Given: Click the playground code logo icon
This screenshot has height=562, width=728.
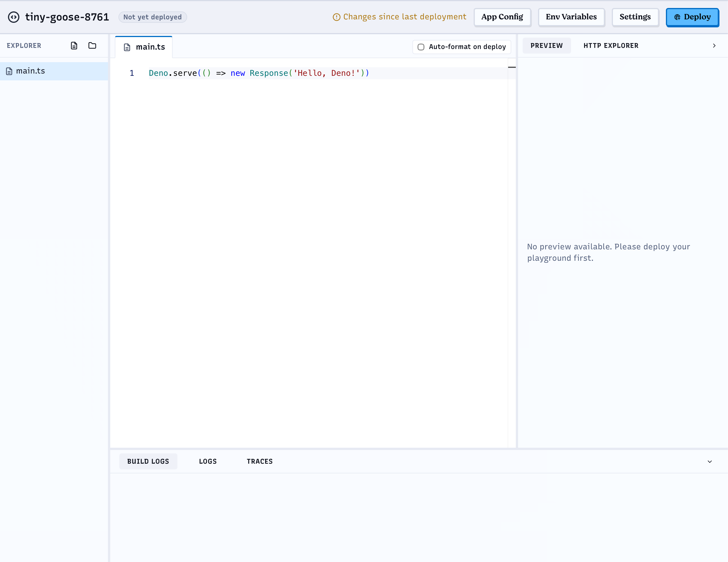Looking at the screenshot, I should [x=14, y=17].
